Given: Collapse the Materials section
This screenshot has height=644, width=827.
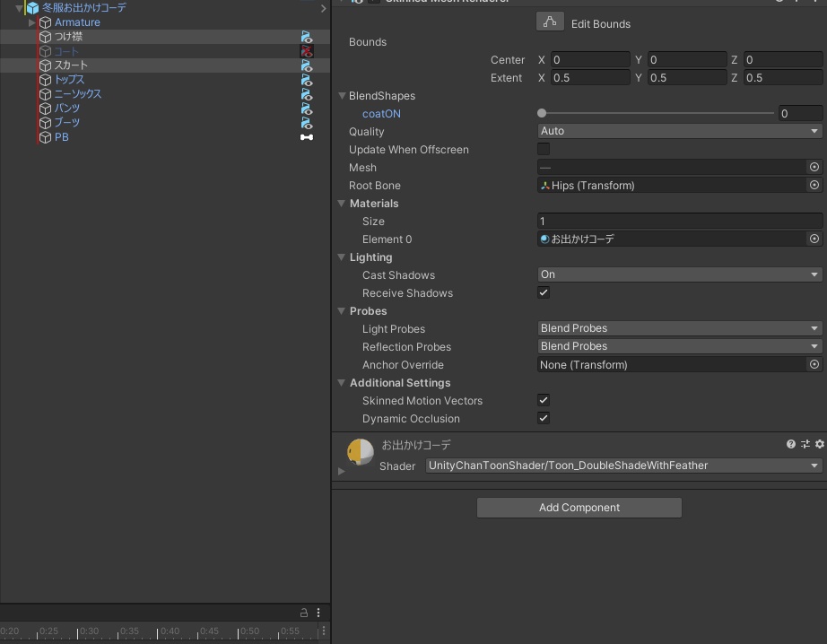Looking at the screenshot, I should point(342,204).
